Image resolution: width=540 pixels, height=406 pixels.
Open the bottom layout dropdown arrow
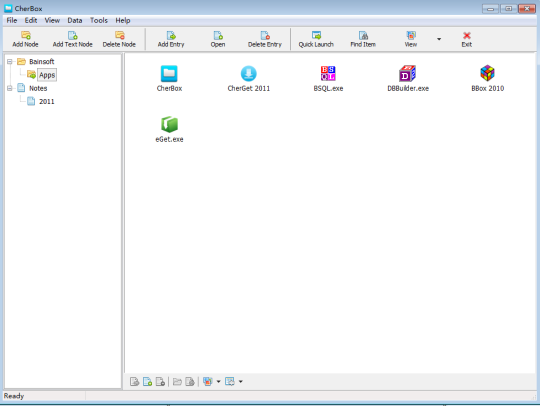[x=240, y=382]
